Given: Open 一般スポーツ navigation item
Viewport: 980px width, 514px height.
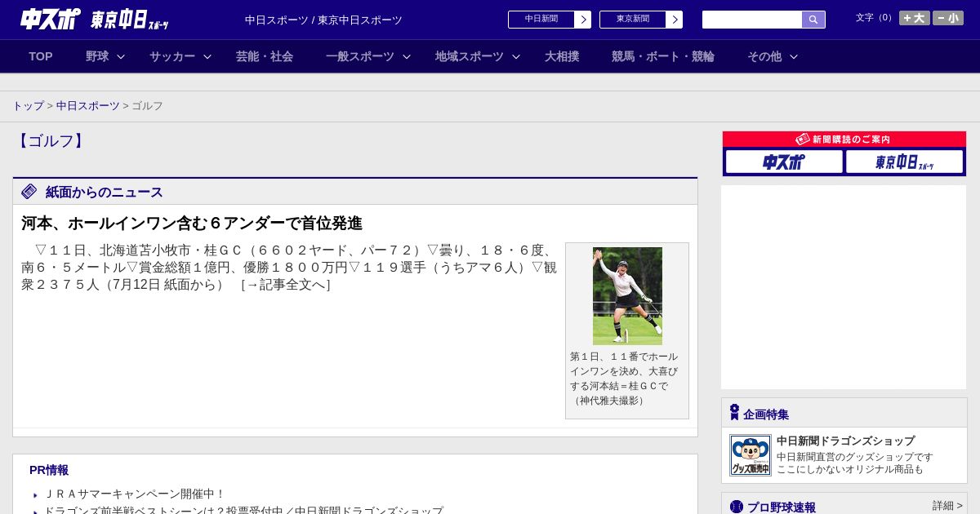Looking at the screenshot, I should point(360,56).
